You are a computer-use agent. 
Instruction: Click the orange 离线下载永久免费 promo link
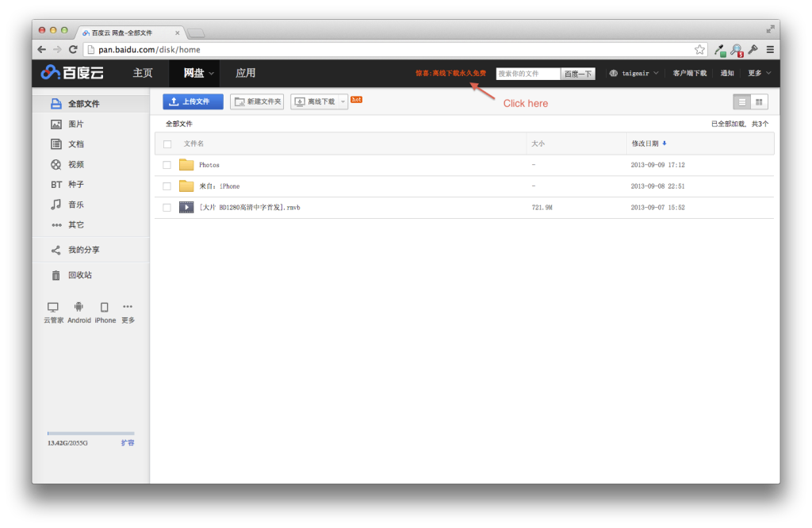(450, 74)
